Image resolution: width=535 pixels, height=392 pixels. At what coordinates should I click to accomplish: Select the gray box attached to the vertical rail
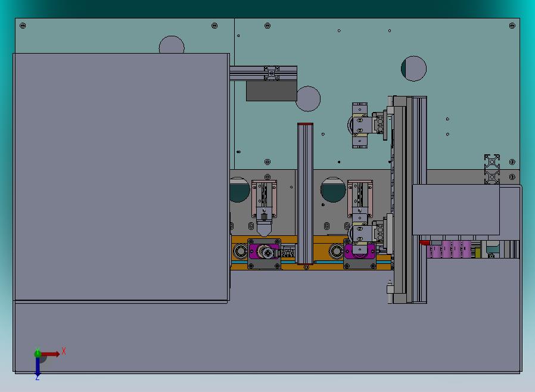[x=456, y=210]
